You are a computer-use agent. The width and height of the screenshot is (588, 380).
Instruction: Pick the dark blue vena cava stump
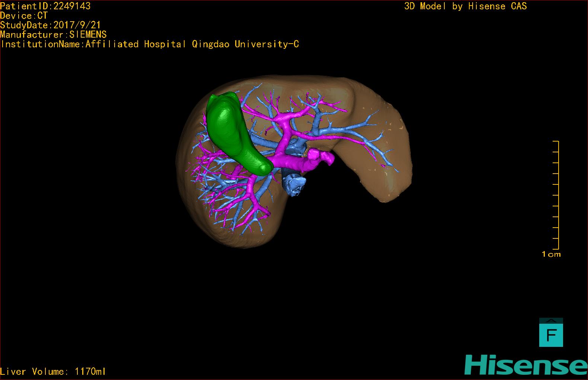pos(294,183)
